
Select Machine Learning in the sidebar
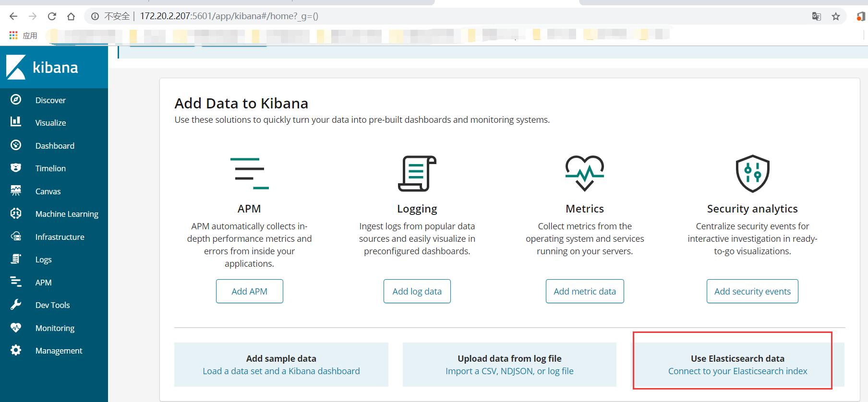point(67,214)
